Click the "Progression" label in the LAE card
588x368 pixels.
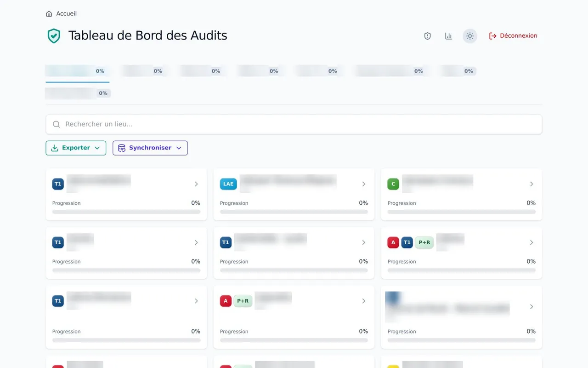[x=234, y=203]
